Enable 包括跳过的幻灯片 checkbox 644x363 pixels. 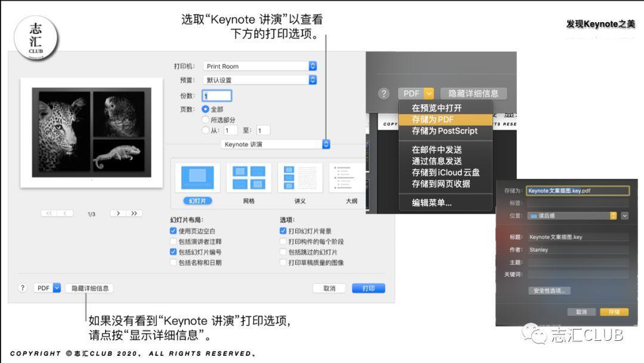[x=283, y=252]
